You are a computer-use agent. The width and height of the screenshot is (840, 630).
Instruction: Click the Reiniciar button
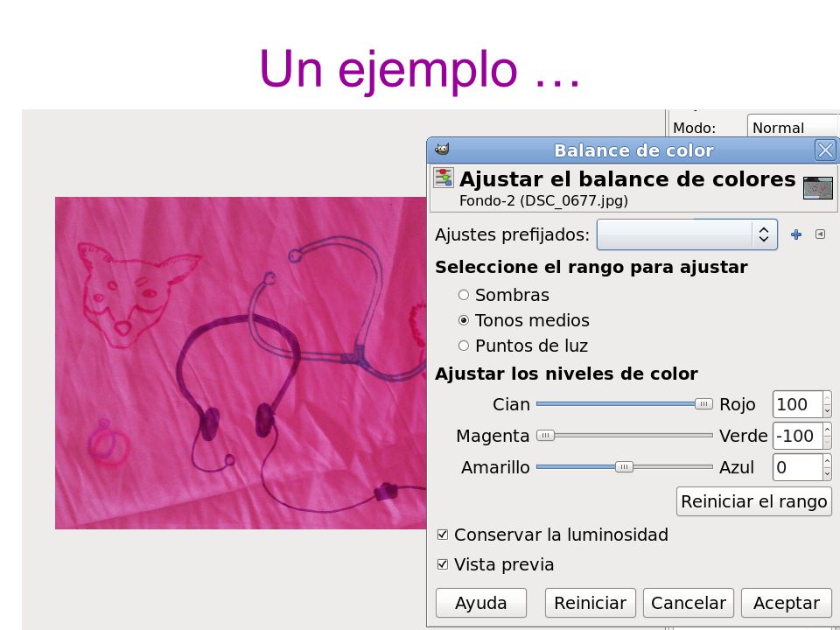pos(591,603)
